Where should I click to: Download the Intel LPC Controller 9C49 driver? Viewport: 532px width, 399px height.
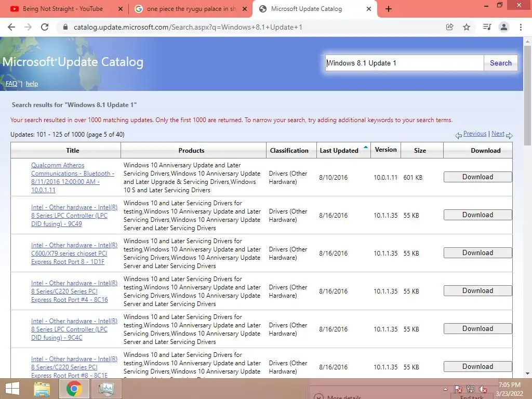(478, 215)
